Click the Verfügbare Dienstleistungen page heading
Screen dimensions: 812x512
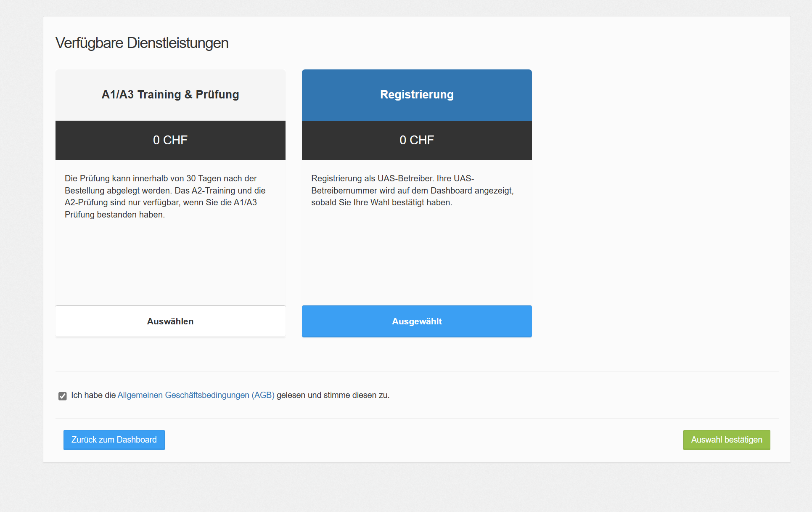click(142, 43)
